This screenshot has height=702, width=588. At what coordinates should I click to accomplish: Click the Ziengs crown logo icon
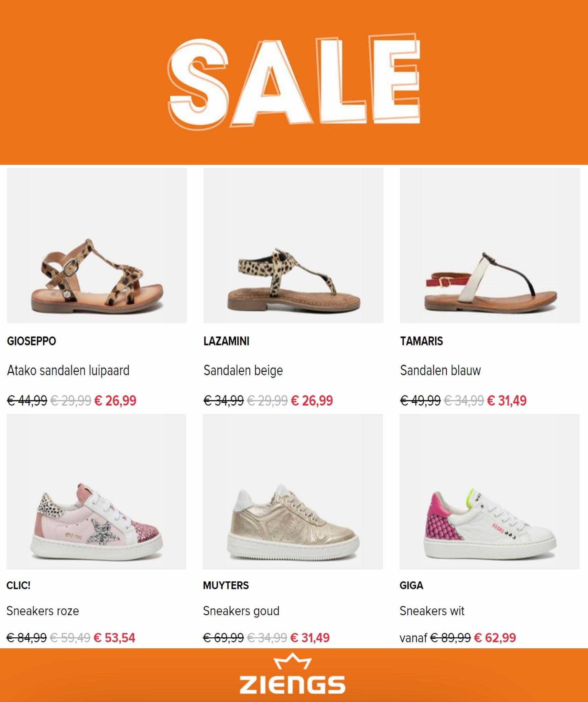coord(292,661)
